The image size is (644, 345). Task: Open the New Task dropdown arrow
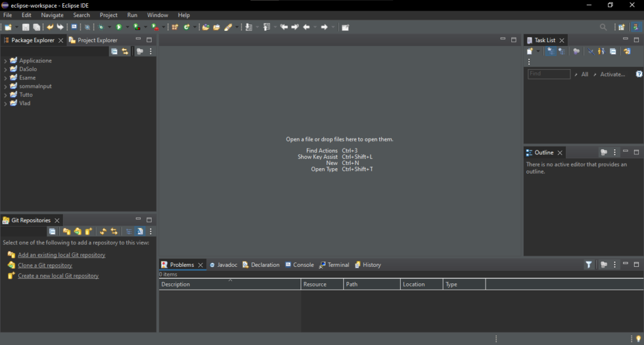[x=538, y=52]
